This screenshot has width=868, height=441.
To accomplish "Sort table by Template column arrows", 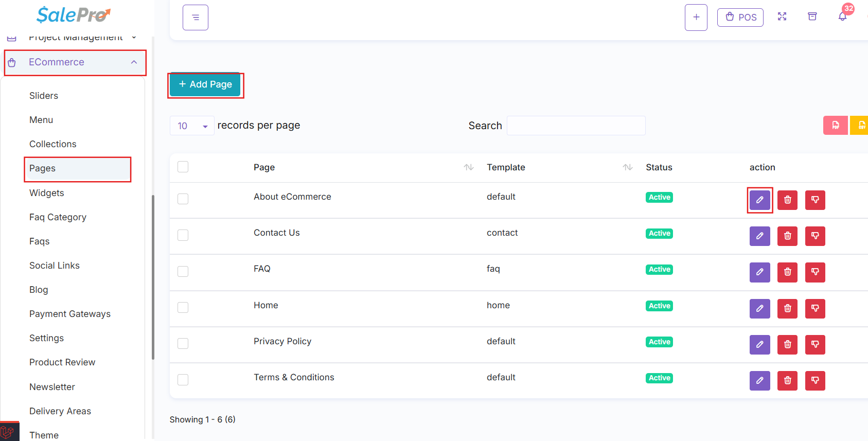I will 628,167.
